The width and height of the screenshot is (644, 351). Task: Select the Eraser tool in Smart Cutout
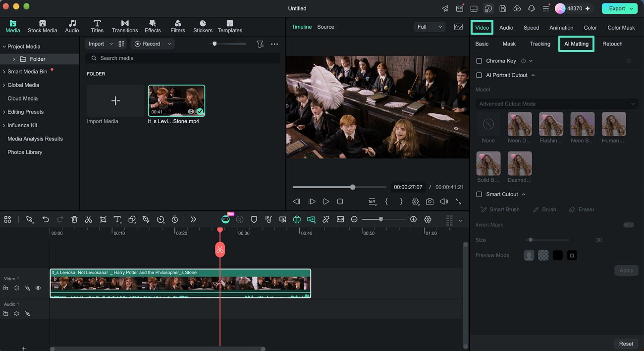(582, 209)
